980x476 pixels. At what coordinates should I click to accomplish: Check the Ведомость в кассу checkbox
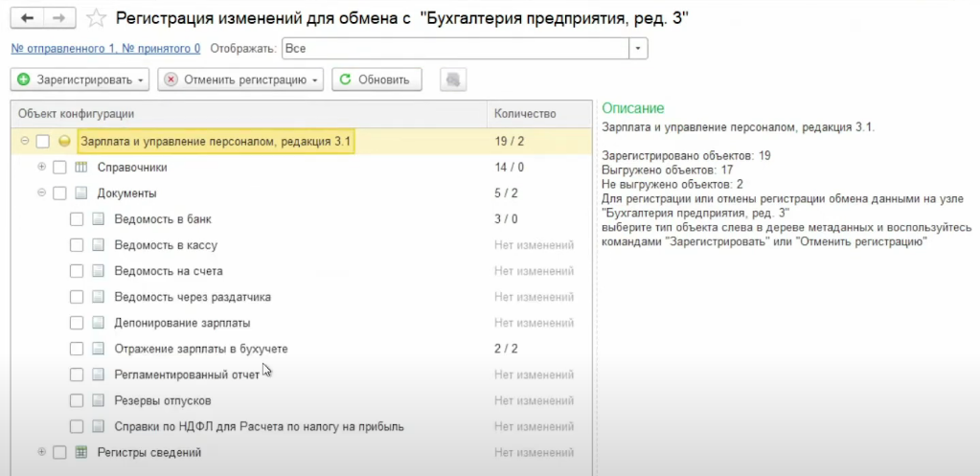[77, 245]
